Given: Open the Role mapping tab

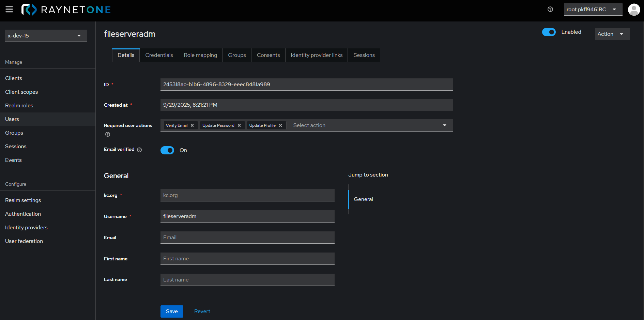Looking at the screenshot, I should (200, 55).
